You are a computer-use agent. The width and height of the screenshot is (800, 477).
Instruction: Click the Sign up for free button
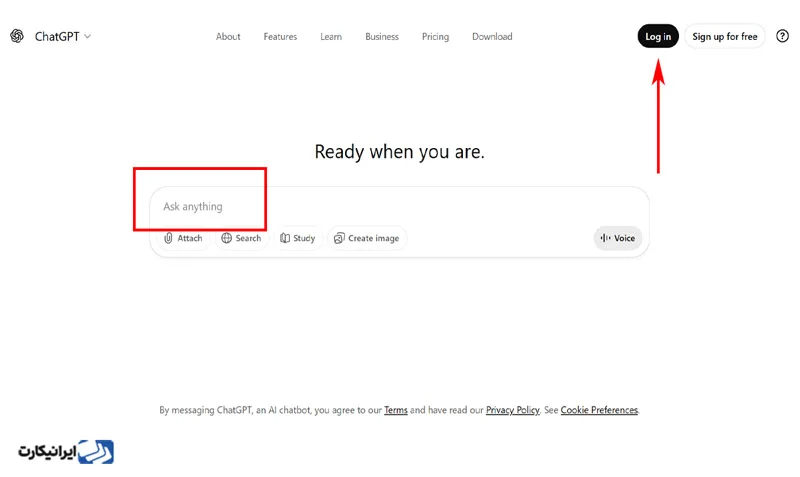[x=725, y=37]
